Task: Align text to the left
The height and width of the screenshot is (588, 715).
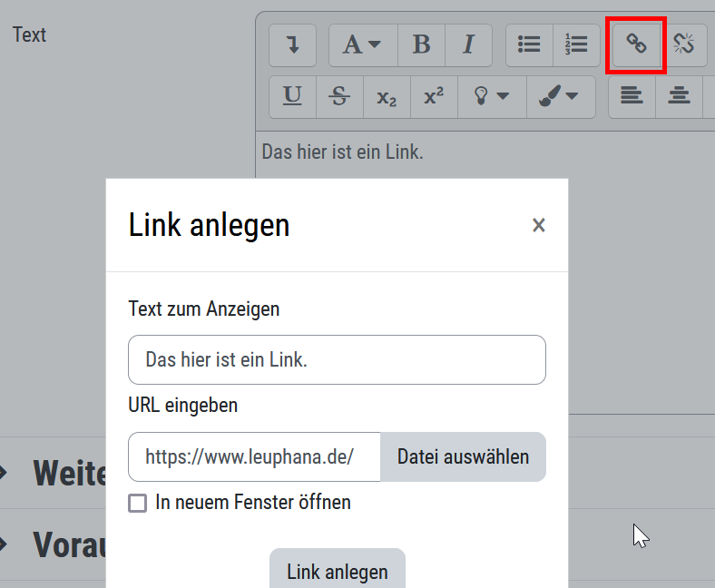Action: tap(632, 96)
